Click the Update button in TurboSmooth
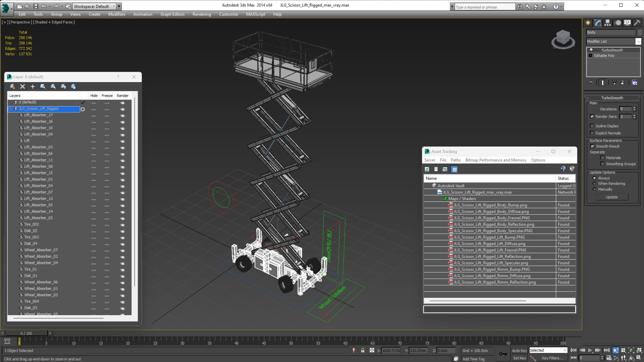 click(x=611, y=197)
